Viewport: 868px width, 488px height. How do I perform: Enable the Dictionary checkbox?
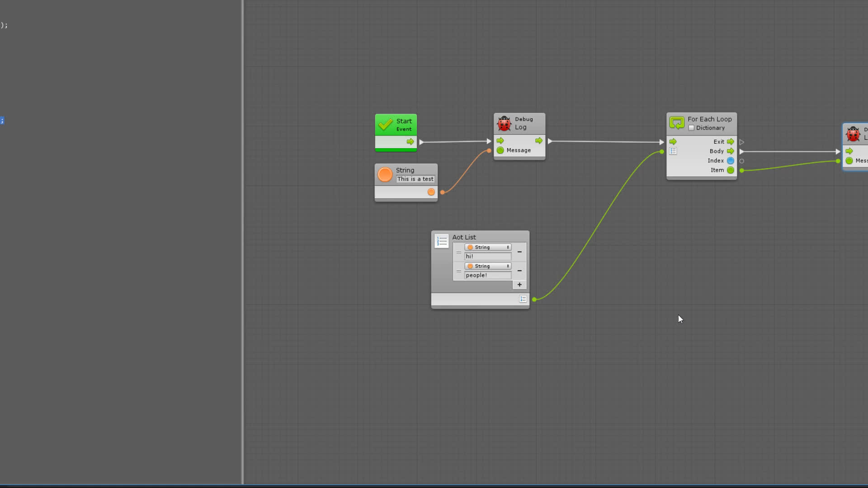pos(691,128)
